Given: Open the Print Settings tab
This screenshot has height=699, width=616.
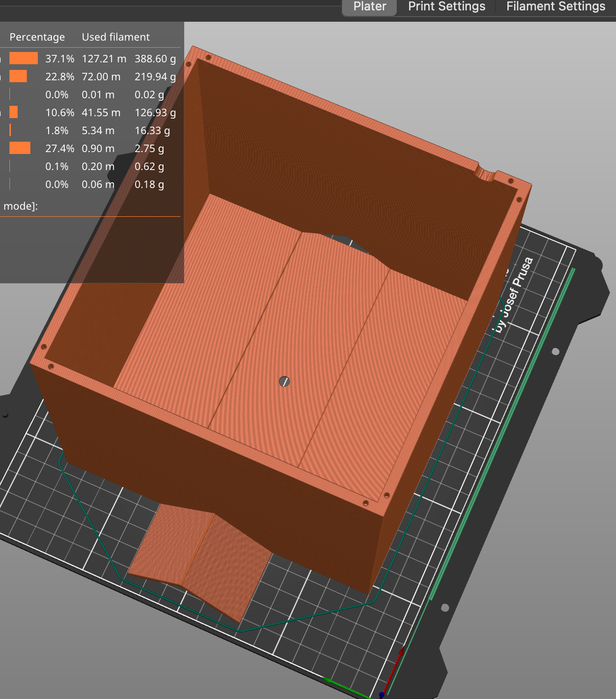Looking at the screenshot, I should 446,7.
